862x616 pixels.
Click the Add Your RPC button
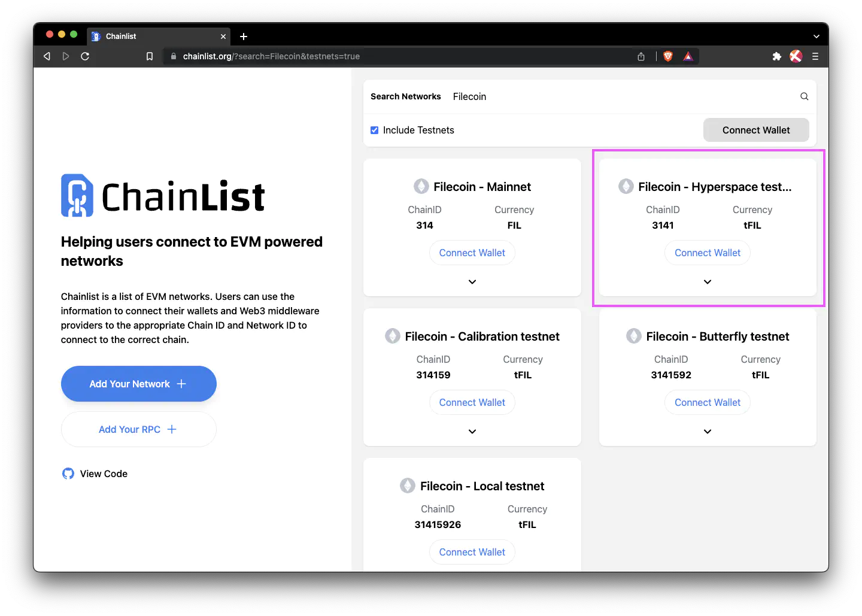[x=139, y=429]
